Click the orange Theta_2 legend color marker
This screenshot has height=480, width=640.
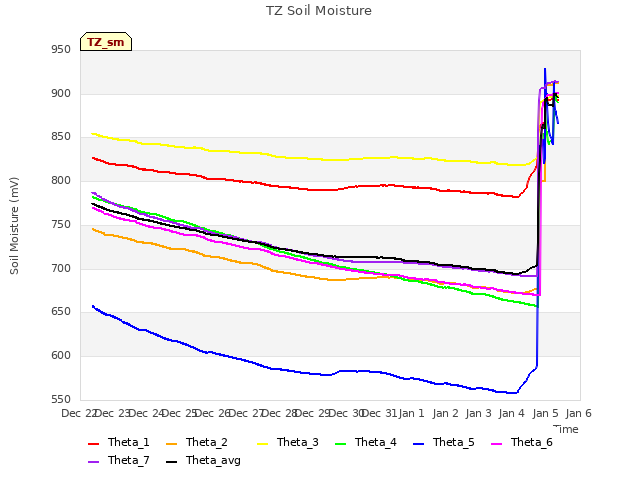coord(171,444)
